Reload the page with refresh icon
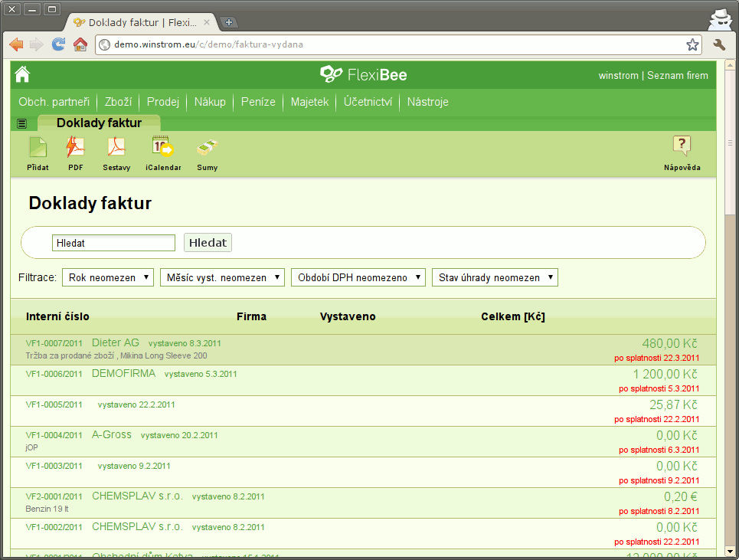Image resolution: width=739 pixels, height=560 pixels. (x=58, y=44)
